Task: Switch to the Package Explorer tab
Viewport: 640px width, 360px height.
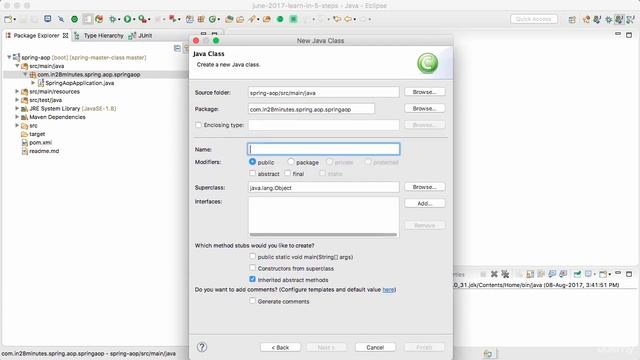Action: pyautogui.click(x=36, y=36)
